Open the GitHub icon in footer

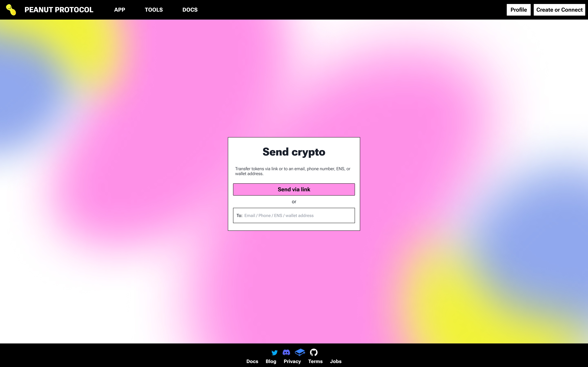click(314, 352)
